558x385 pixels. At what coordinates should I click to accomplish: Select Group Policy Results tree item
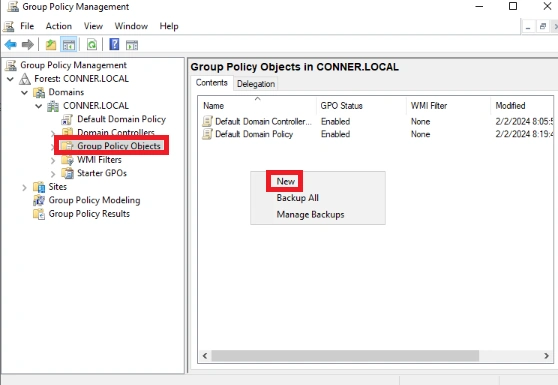tap(89, 214)
